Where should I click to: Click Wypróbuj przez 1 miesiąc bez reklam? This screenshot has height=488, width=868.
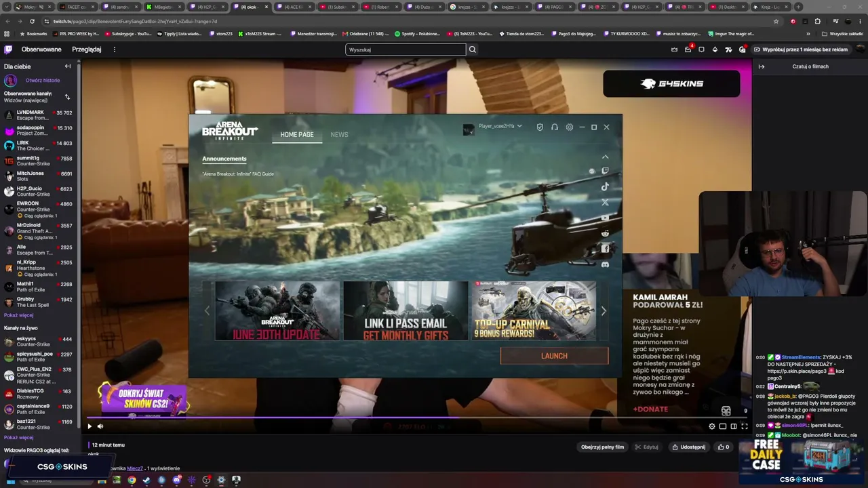[801, 49]
